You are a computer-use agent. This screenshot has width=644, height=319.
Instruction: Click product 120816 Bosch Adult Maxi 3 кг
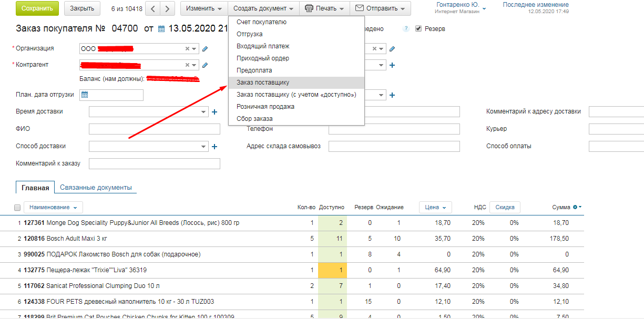click(66, 239)
